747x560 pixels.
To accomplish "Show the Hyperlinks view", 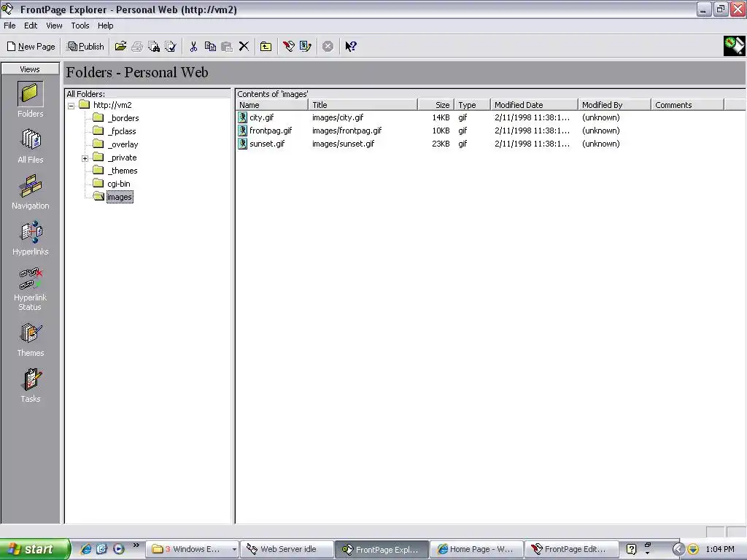I will [x=30, y=238].
